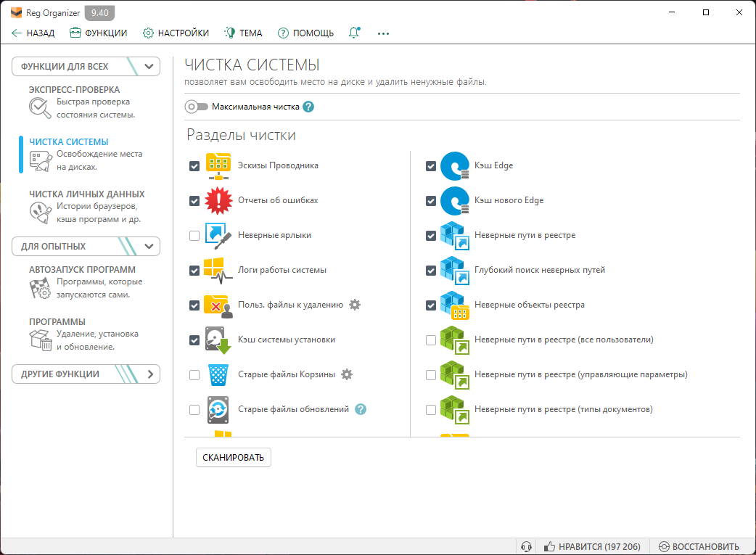The height and width of the screenshot is (555, 756).
Task: Uncheck Отчеты об ошибках checkbox
Action: pyautogui.click(x=194, y=200)
